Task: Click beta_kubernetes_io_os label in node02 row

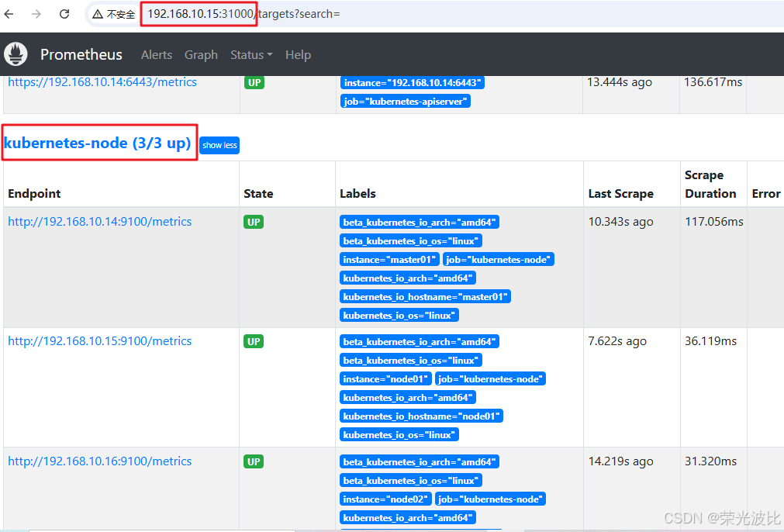Action: click(411, 481)
